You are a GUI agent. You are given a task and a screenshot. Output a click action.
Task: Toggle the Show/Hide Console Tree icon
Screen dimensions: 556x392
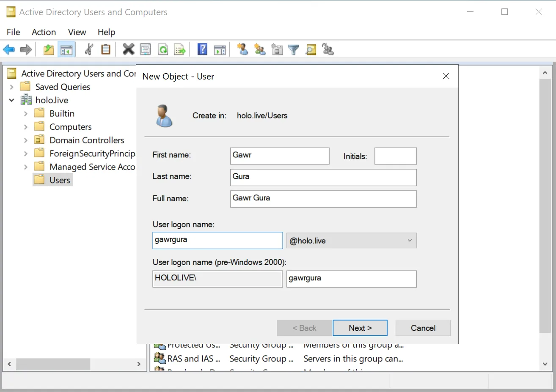pos(66,49)
